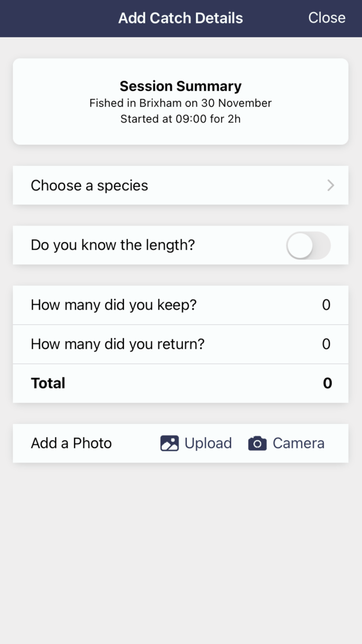Click the 'Do you know the length?' label

click(113, 245)
